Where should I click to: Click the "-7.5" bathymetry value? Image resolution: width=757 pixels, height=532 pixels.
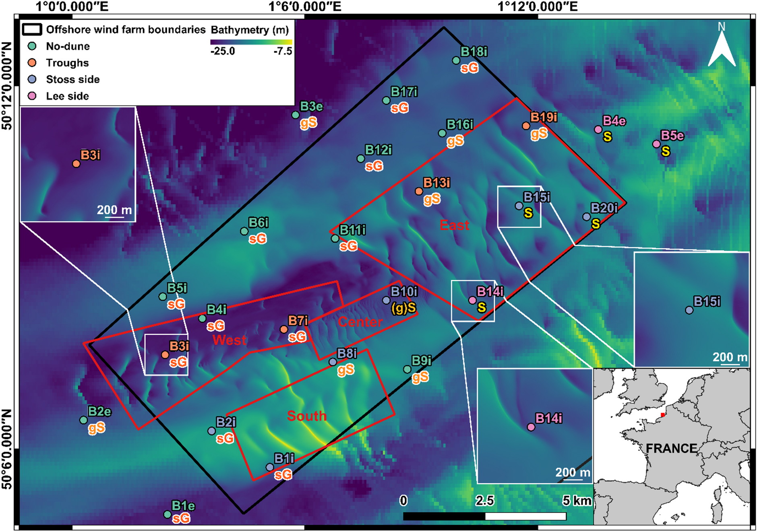283,51
